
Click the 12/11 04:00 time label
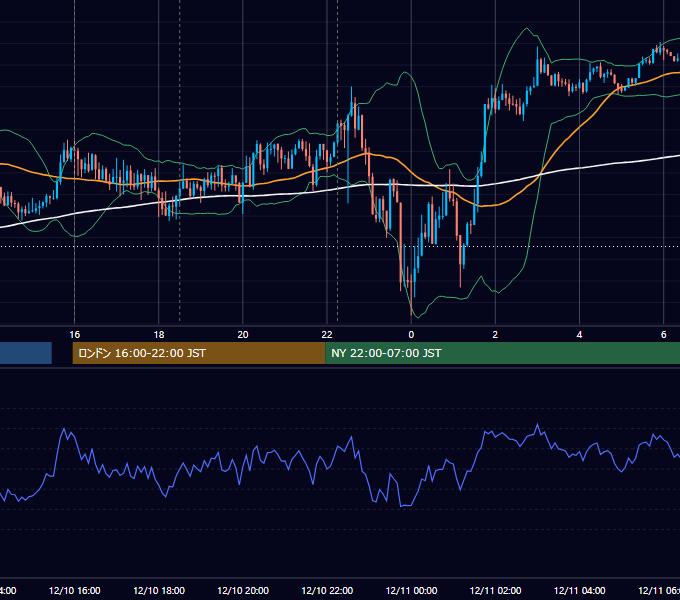579,590
